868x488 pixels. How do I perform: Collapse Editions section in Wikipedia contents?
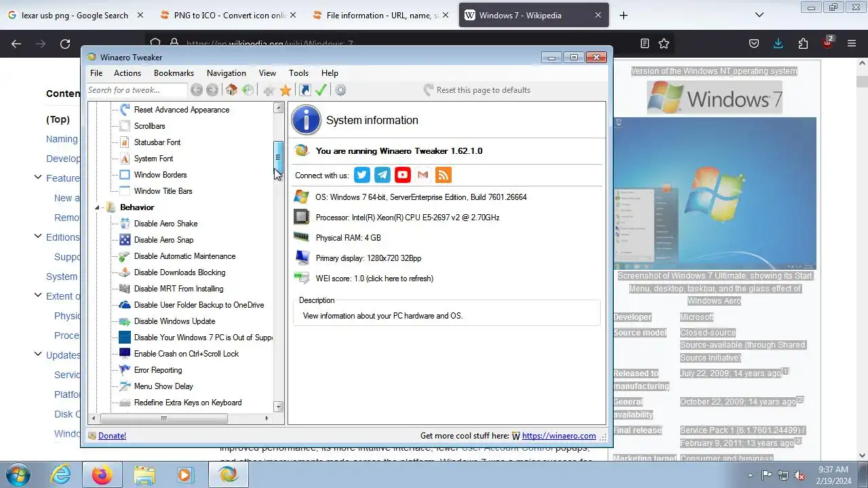[38, 237]
